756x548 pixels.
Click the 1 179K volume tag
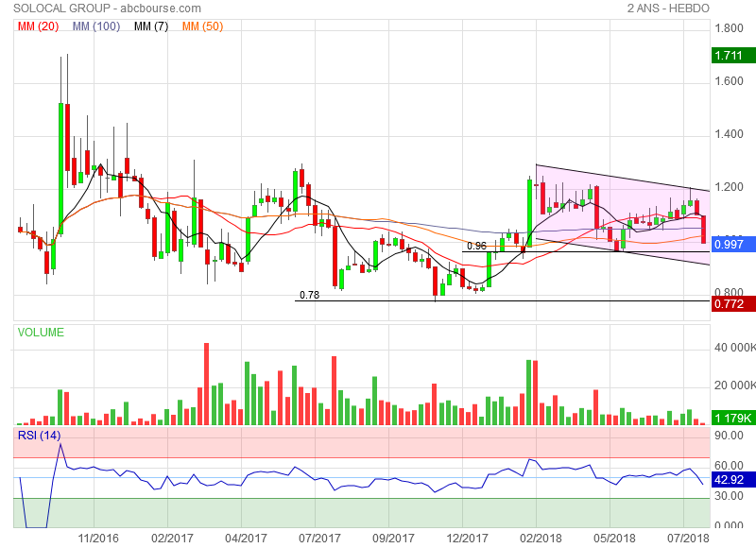click(733, 418)
